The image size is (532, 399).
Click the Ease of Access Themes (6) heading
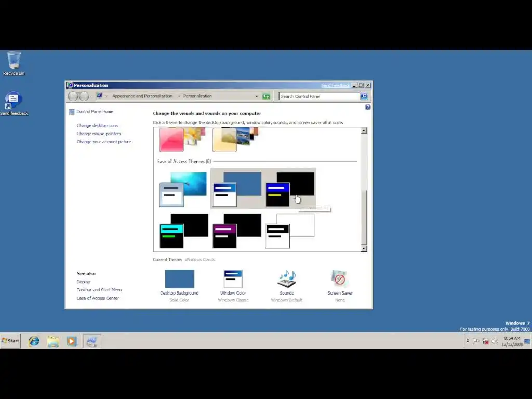[184, 162]
